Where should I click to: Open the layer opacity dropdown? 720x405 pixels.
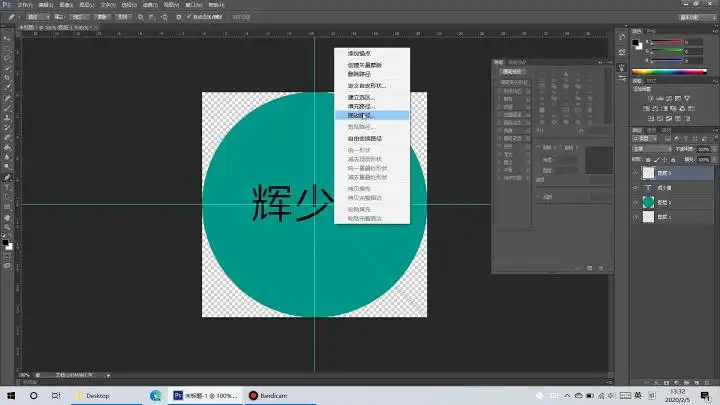[704, 148]
